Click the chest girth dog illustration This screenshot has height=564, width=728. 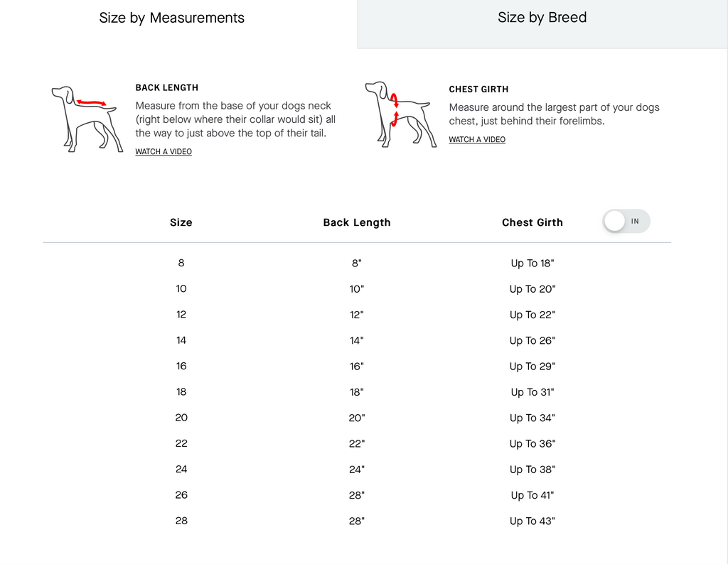click(401, 114)
